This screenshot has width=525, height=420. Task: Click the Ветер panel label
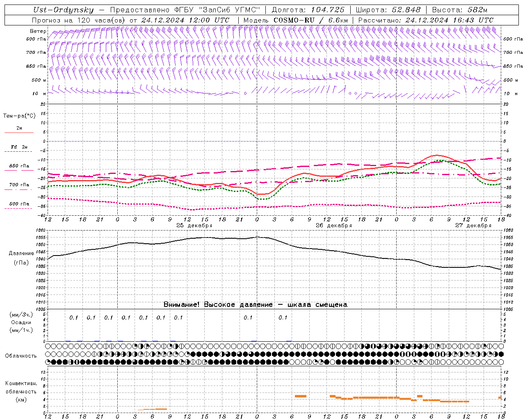(38, 31)
